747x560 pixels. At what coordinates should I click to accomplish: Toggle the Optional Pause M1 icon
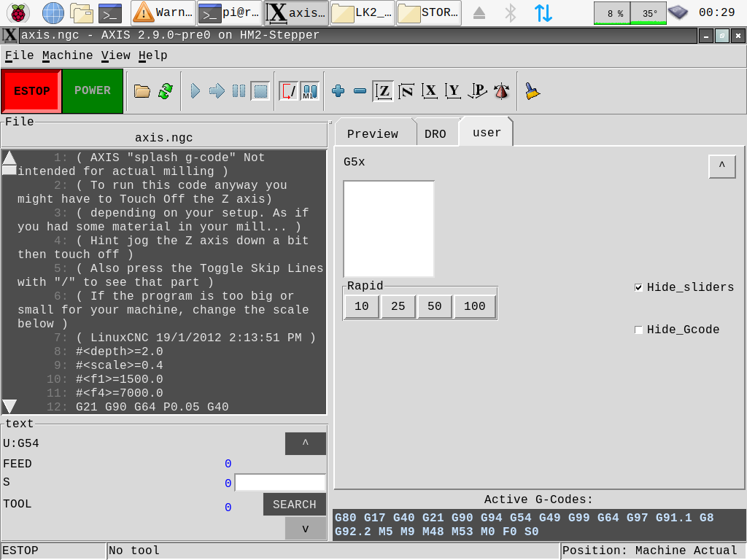tap(309, 91)
